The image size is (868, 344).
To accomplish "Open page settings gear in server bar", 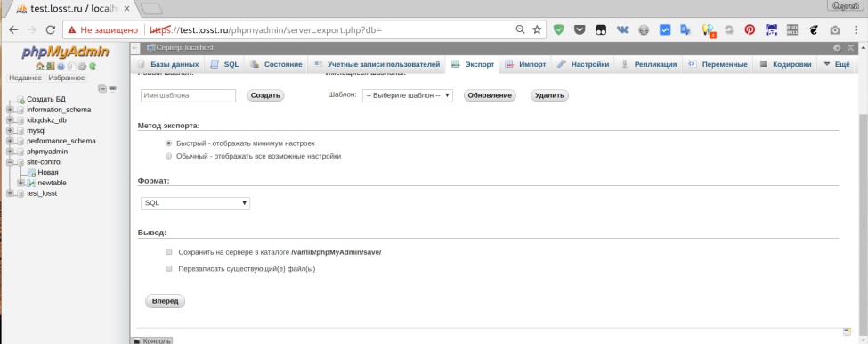I will tap(837, 48).
